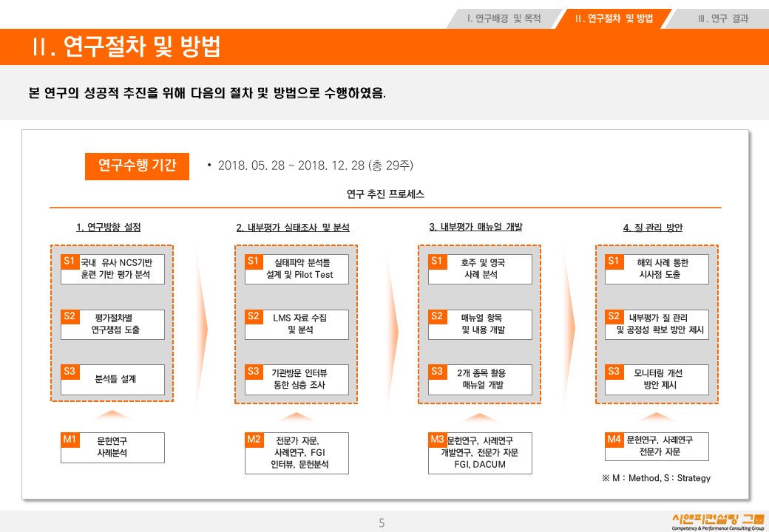Click the S2 badge beside 매뉴얼 항목
The height and width of the screenshot is (532, 769).
click(x=437, y=316)
